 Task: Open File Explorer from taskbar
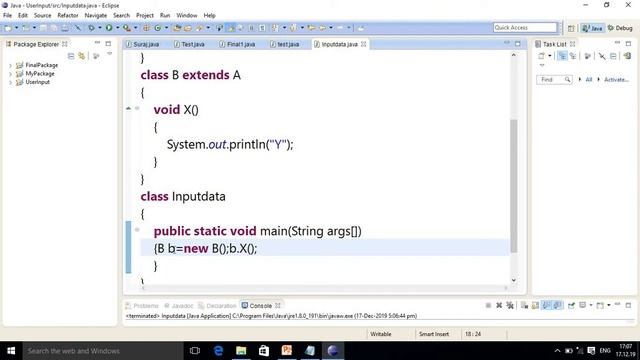point(241,351)
